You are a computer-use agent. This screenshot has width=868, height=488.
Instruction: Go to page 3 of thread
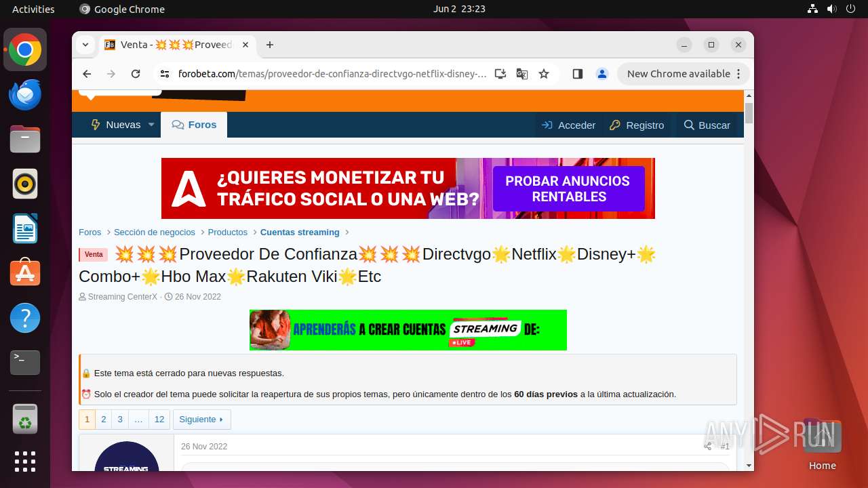point(120,420)
